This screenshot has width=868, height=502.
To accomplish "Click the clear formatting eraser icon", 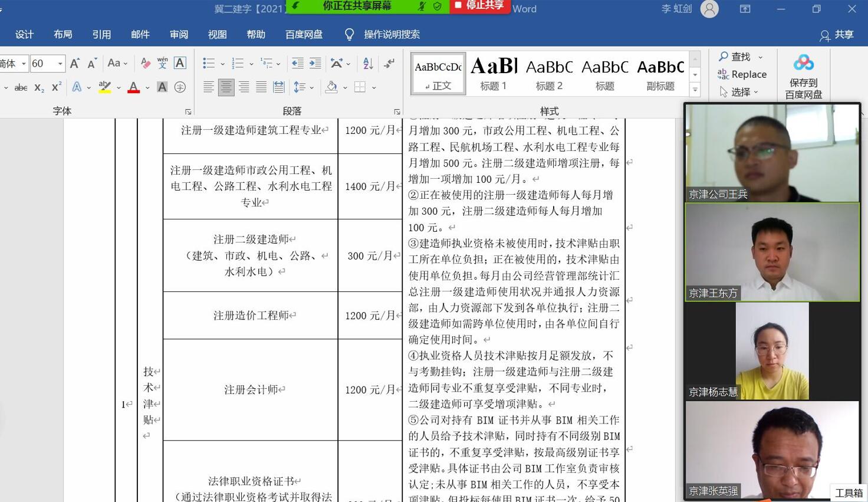I will click(x=145, y=63).
